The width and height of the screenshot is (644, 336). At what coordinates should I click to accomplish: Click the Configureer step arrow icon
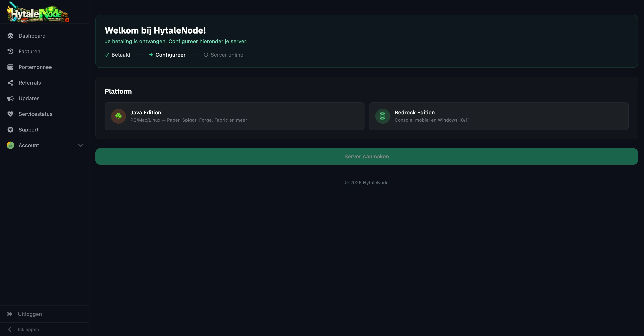tap(151, 55)
